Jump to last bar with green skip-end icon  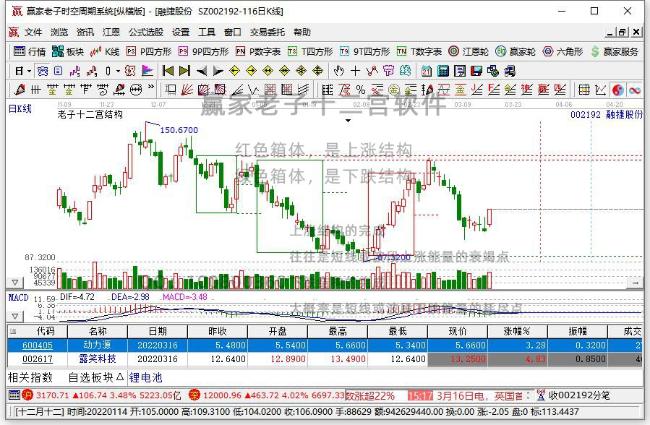pyautogui.click(x=184, y=71)
